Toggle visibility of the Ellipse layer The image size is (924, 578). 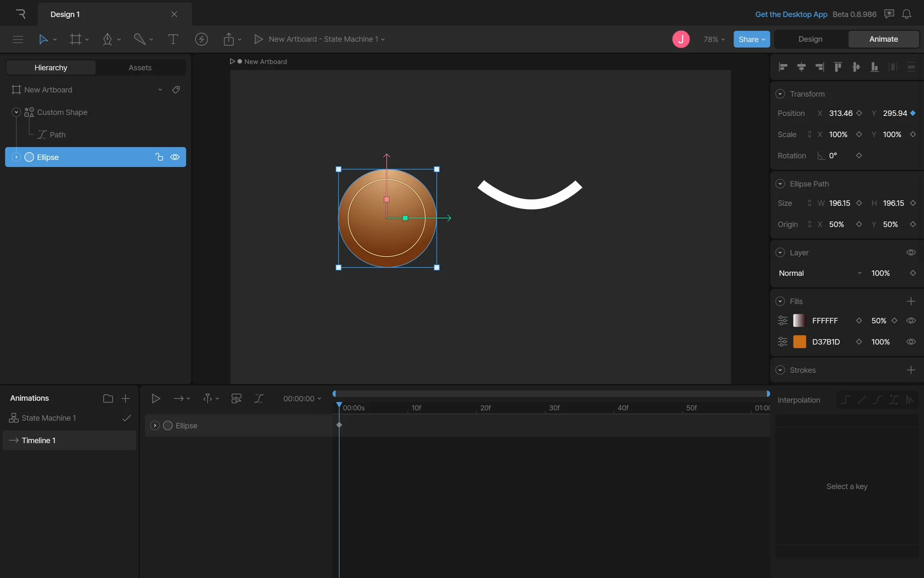pyautogui.click(x=175, y=157)
